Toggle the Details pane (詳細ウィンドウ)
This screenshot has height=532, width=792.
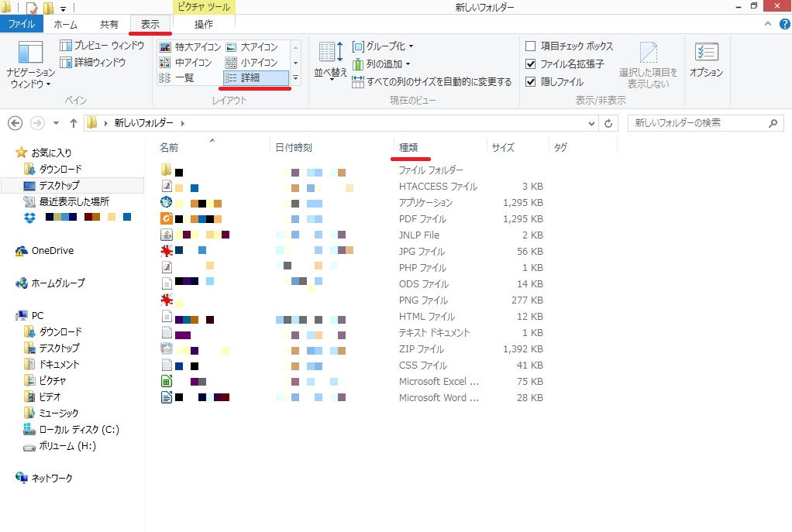pyautogui.click(x=93, y=62)
